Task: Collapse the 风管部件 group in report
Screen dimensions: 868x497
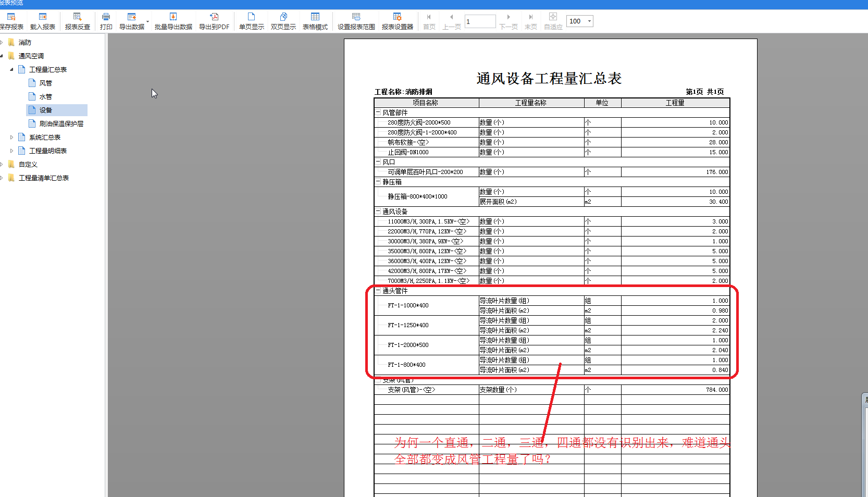Action: pos(378,112)
